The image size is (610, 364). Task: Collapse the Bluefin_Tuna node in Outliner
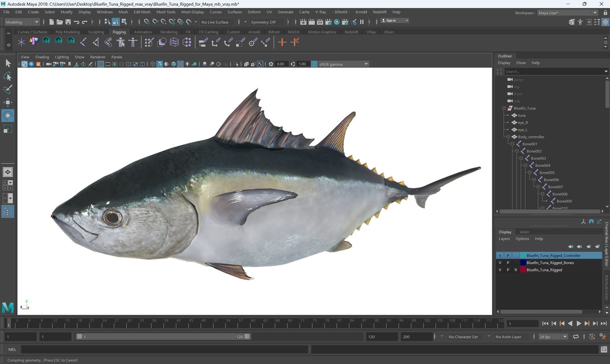click(x=504, y=108)
